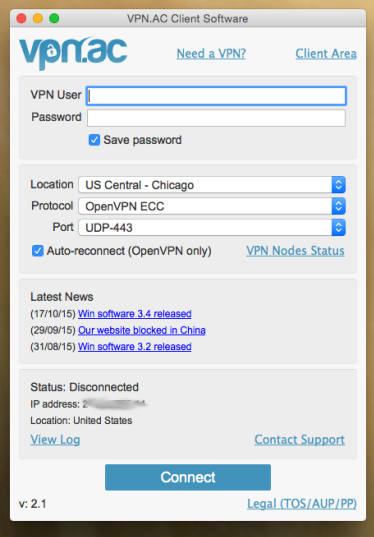Open the Need a VPN? link
Image resolution: width=374 pixels, height=537 pixels.
click(x=211, y=54)
